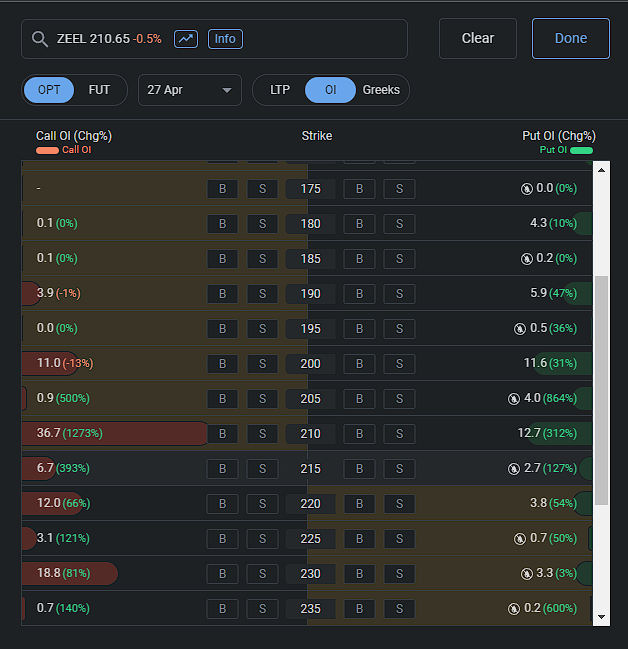
Task: Click the ZEEL symbol search field
Action: (x=214, y=39)
